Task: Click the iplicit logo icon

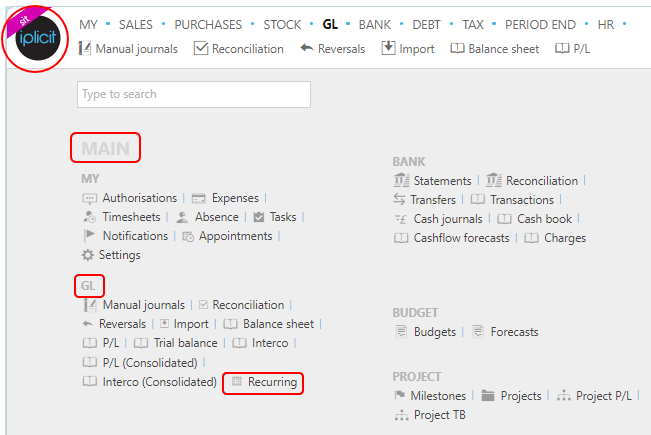Action: pos(37,38)
